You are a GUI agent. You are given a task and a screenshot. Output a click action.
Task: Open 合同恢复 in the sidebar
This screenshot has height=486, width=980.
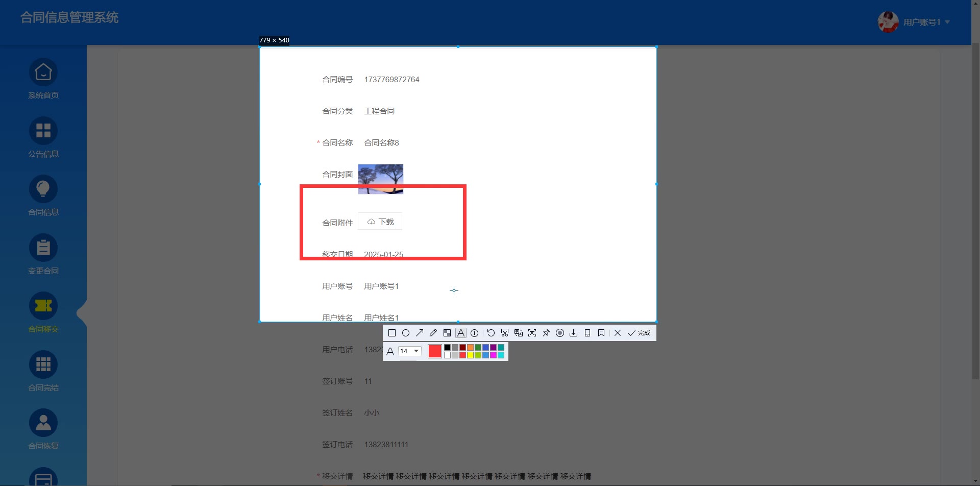pos(43,430)
